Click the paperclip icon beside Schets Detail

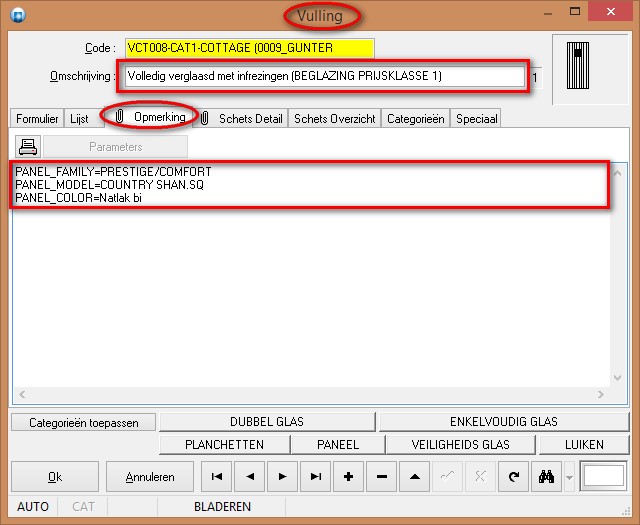pyautogui.click(x=205, y=118)
